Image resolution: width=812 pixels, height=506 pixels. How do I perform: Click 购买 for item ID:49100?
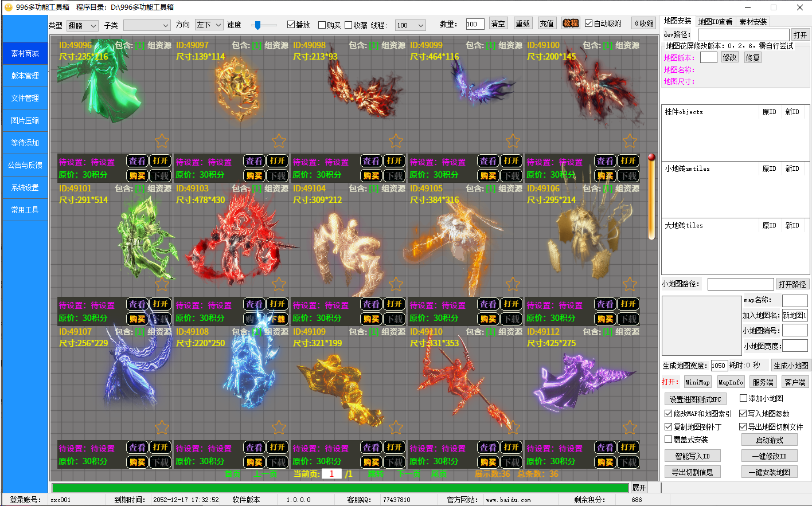(606, 175)
